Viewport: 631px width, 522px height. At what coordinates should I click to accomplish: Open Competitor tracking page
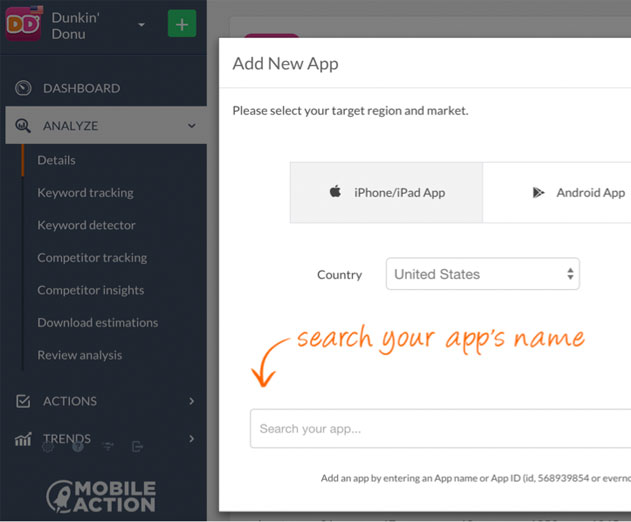(92, 258)
